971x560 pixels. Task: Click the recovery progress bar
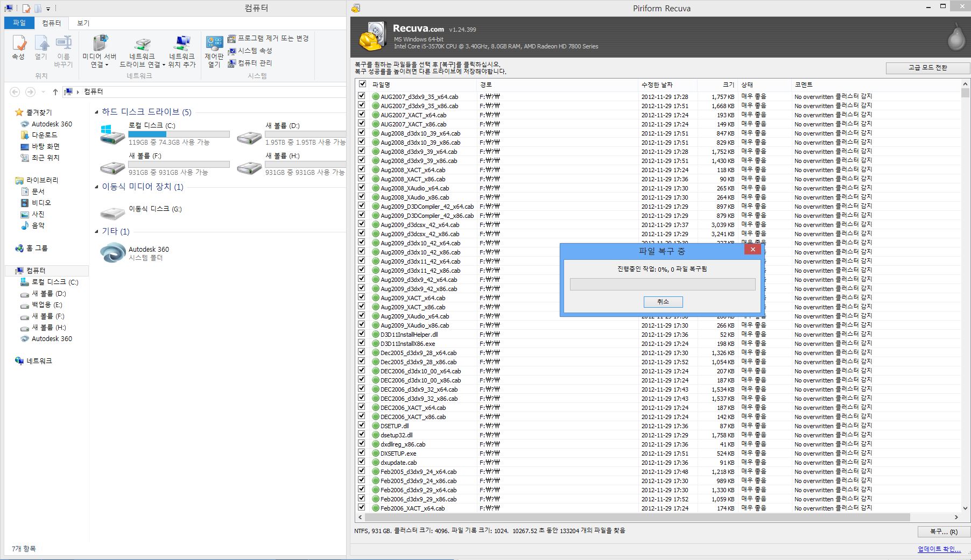coord(663,285)
